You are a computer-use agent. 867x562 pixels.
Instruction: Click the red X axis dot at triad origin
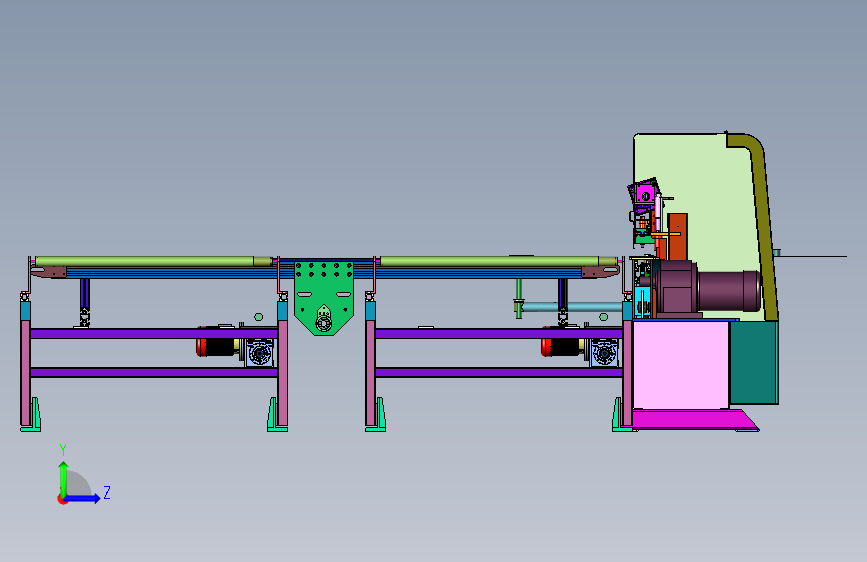62,499
